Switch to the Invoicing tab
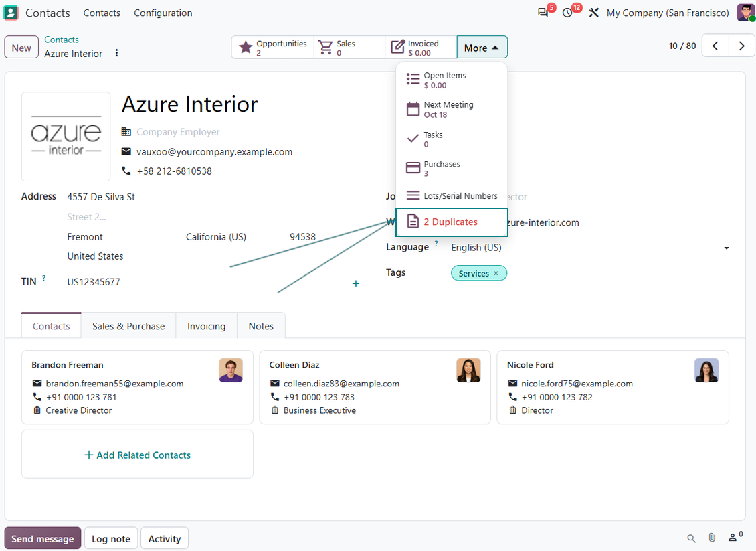Viewport: 756px width, 551px height. tap(206, 326)
